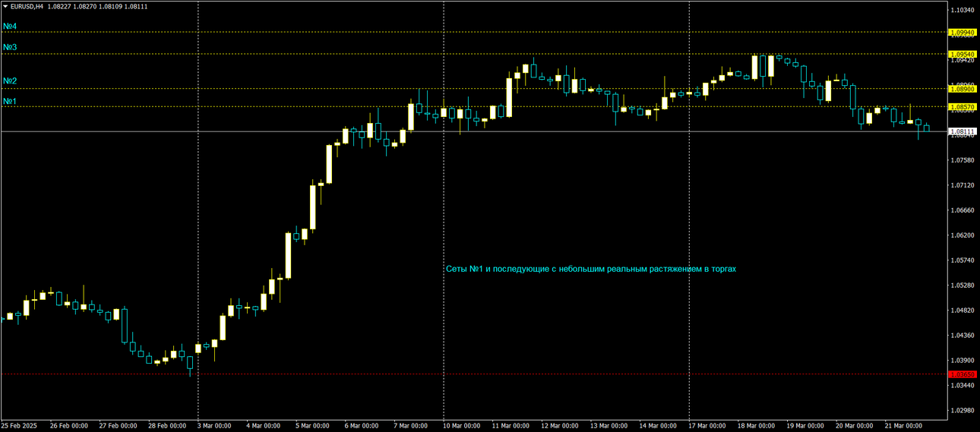Click the 1.04360 price scale value
Viewport: 980px width, 432px height.
pyautogui.click(x=963, y=336)
